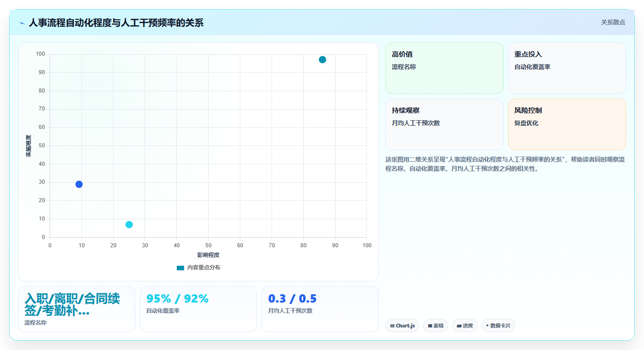Click the 关系散点 label in the header

613,22
